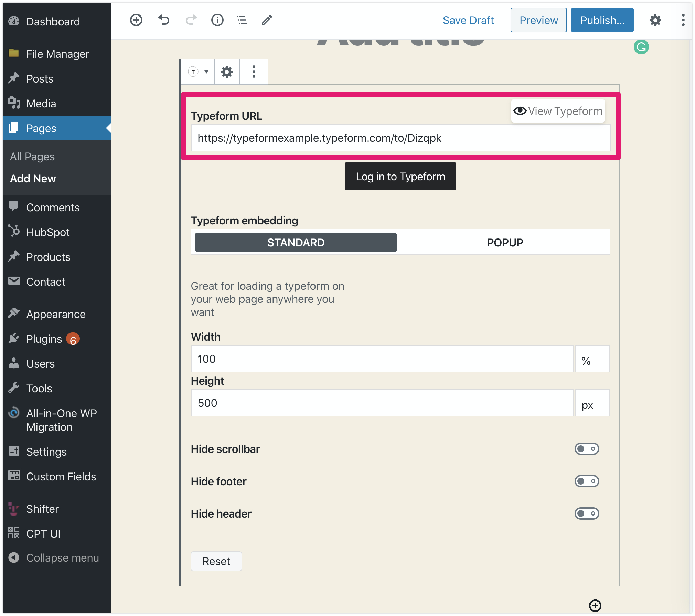Image resolution: width=695 pixels, height=616 pixels.
Task: Click the Height value input field
Action: point(382,403)
